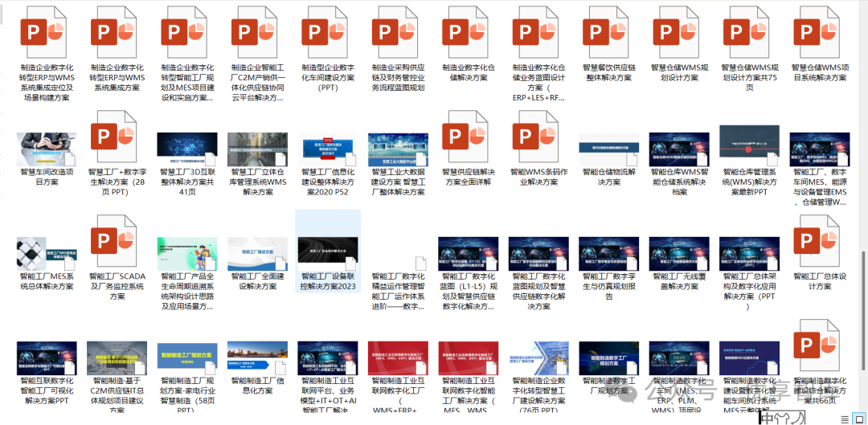Image resolution: width=868 pixels, height=425 pixels.
Task: Select thumbnail of 智能工厂数字化蓝图规划及智慧供应链数字化解决方案
Action: tap(538, 253)
